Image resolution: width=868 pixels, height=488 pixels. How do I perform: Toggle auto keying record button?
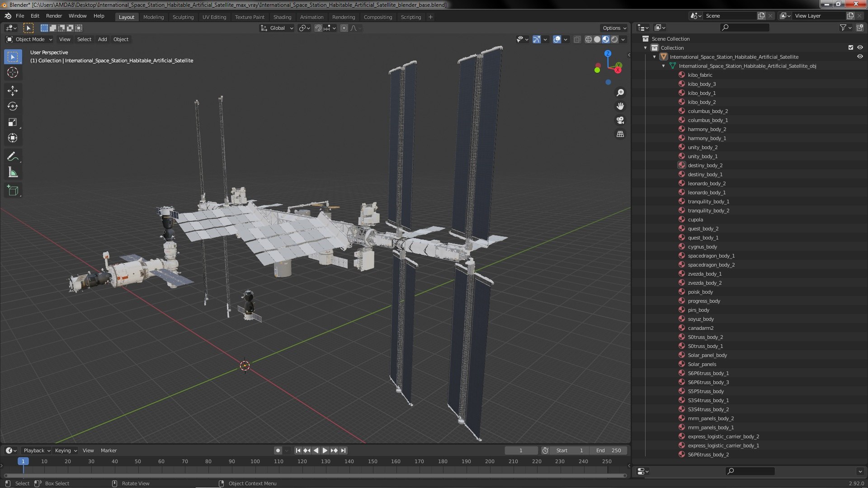[x=278, y=450]
